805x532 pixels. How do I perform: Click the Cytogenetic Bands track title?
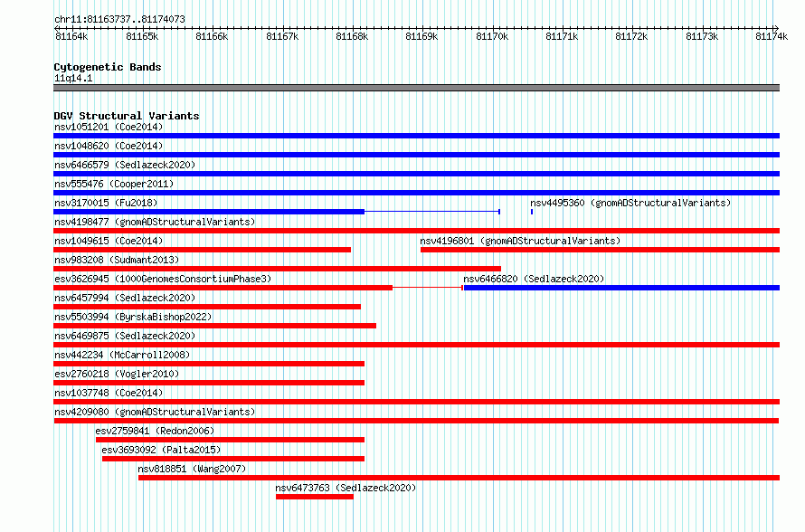pyautogui.click(x=108, y=67)
